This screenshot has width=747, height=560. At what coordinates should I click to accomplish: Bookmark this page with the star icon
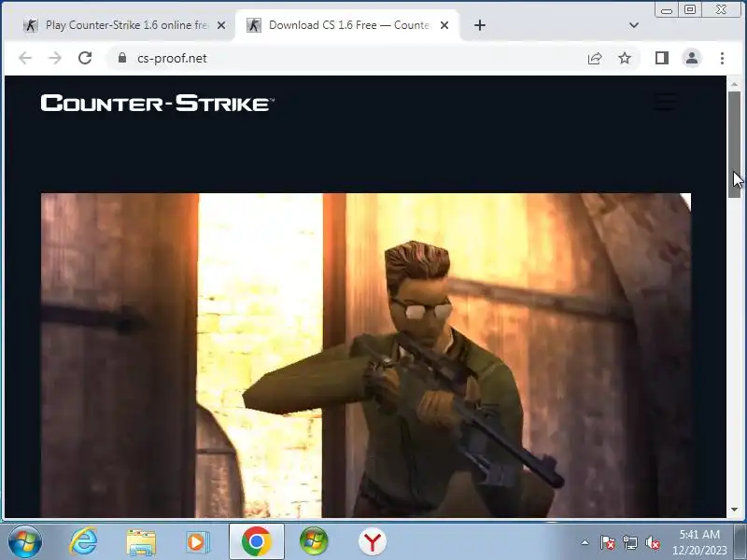[625, 58]
